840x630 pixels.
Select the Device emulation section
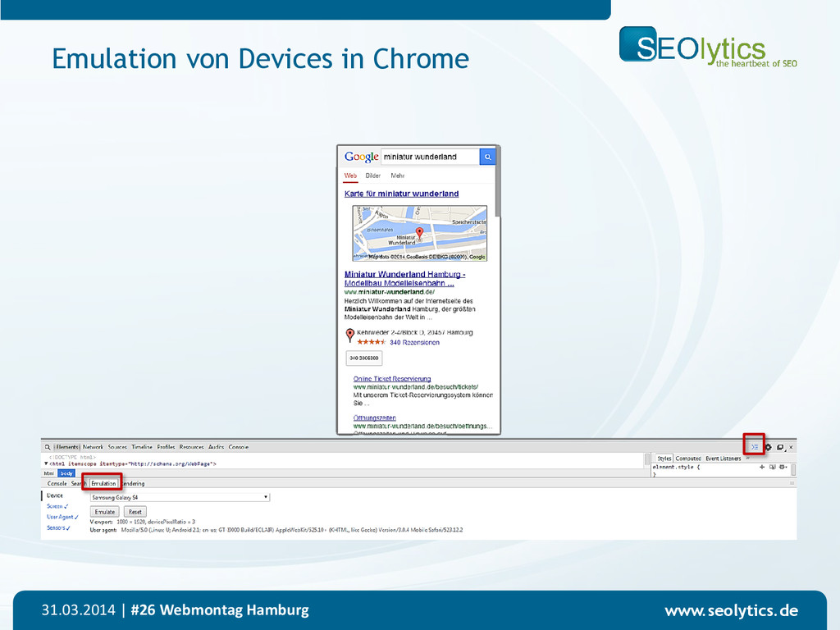tap(55, 495)
